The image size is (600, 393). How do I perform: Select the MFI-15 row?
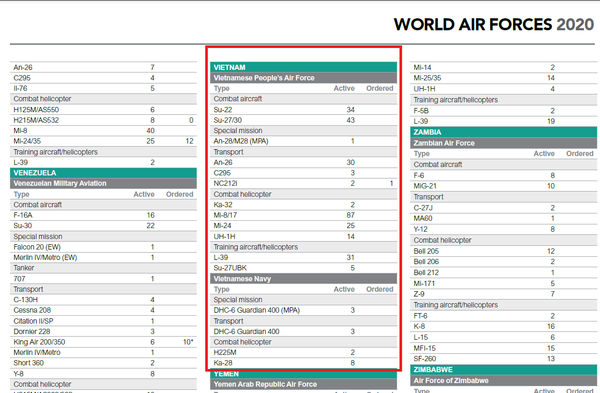coord(503,348)
